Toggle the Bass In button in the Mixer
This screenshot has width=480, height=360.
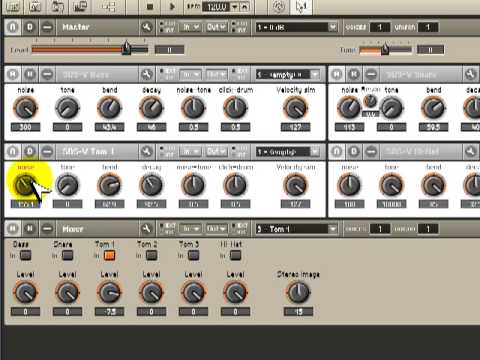pyautogui.click(x=25, y=255)
